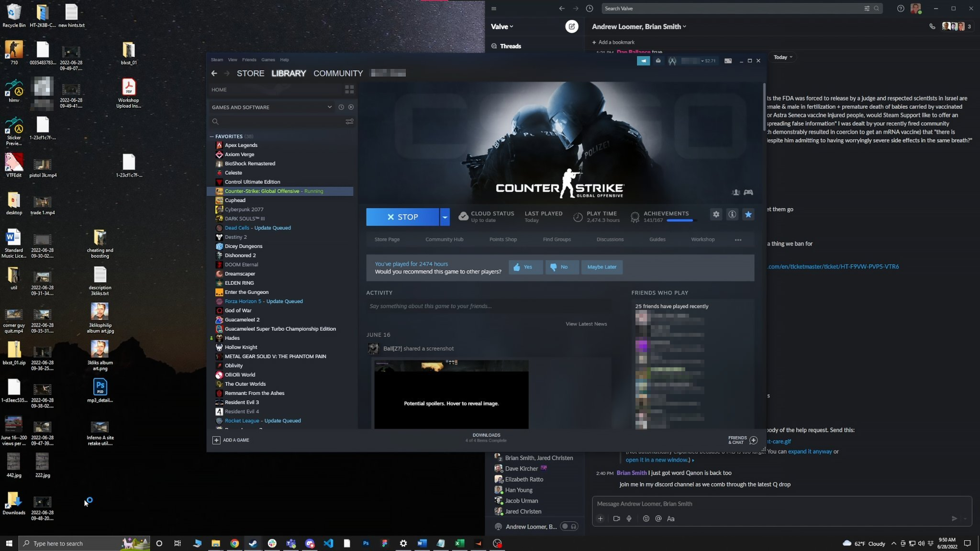Viewport: 980px width, 551px height.
Task: Toggle Slack text formatting Aa
Action: coord(671,518)
